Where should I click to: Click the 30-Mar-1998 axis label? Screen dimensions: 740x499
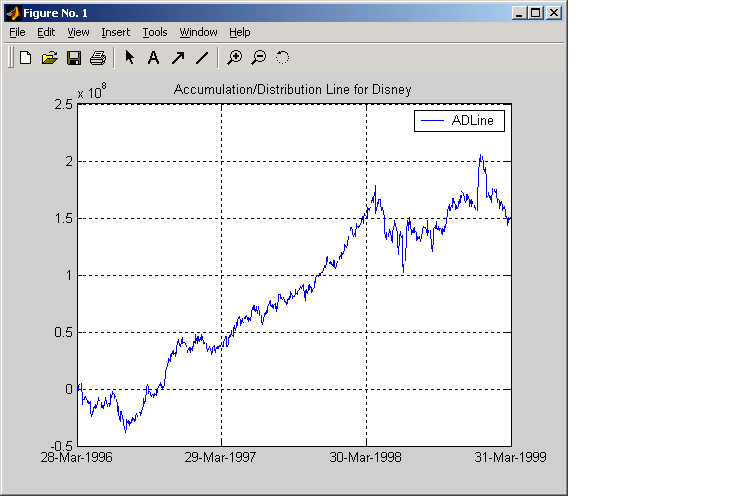coord(365,457)
